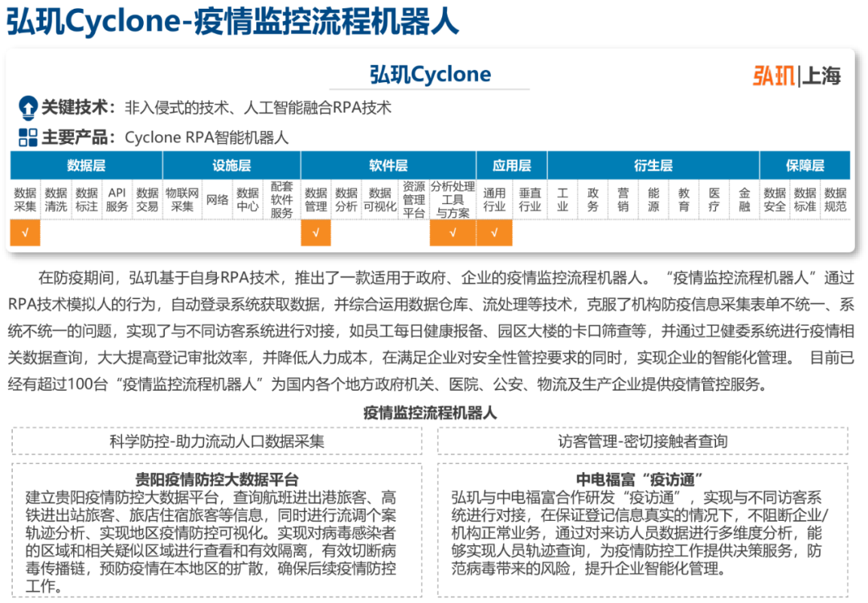868x603 pixels.
Task: Click the 医疗 cell
Action: pos(714,200)
